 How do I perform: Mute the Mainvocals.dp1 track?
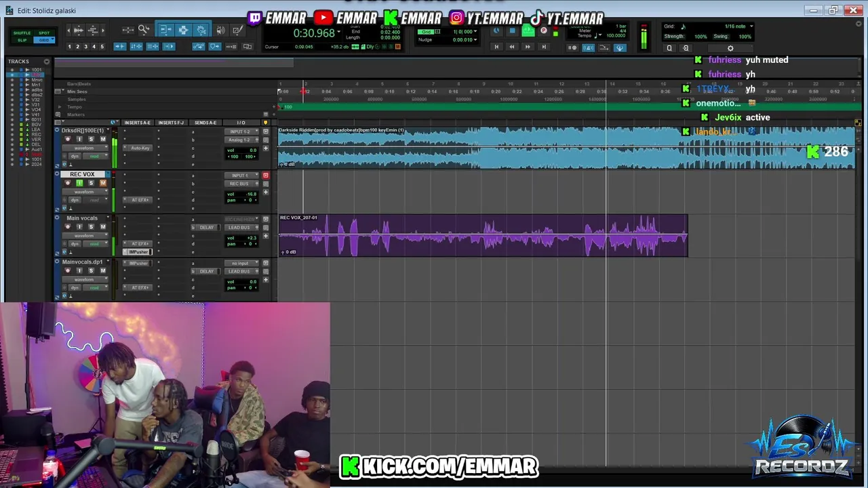pyautogui.click(x=103, y=271)
